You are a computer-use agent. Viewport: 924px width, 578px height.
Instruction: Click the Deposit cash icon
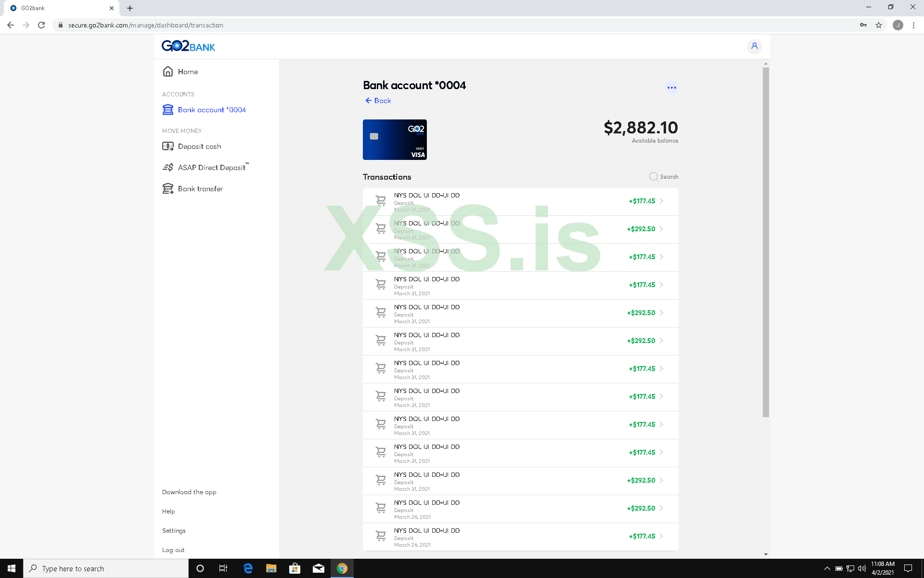coord(167,146)
